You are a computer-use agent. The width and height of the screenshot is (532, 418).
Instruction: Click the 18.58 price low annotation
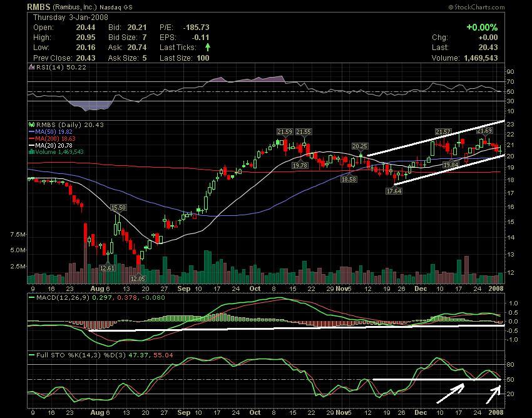(x=349, y=179)
